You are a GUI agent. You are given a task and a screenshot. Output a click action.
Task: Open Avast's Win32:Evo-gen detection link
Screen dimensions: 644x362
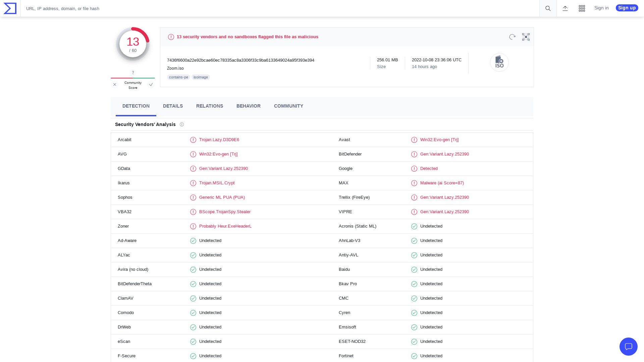(439, 139)
